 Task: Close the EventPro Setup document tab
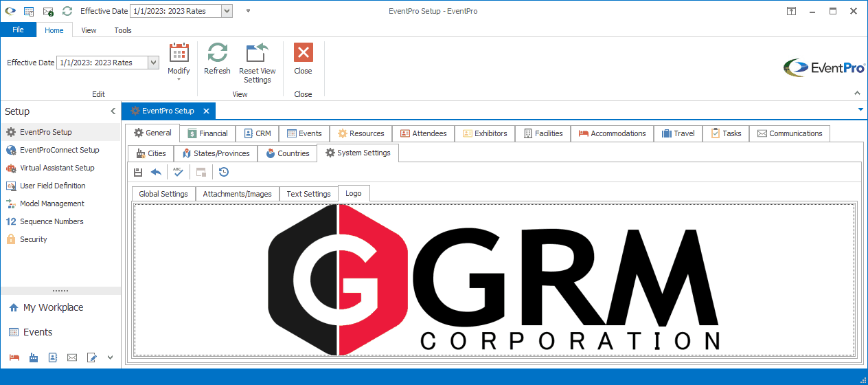206,111
